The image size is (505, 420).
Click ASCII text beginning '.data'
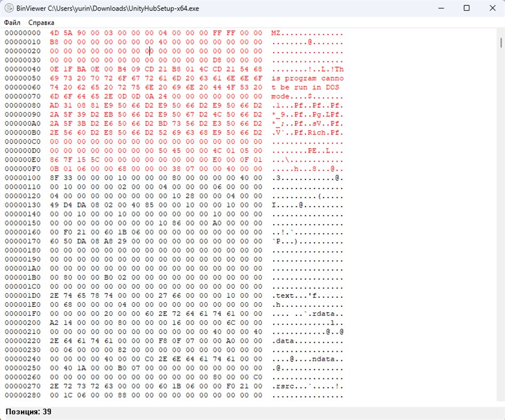(308, 340)
